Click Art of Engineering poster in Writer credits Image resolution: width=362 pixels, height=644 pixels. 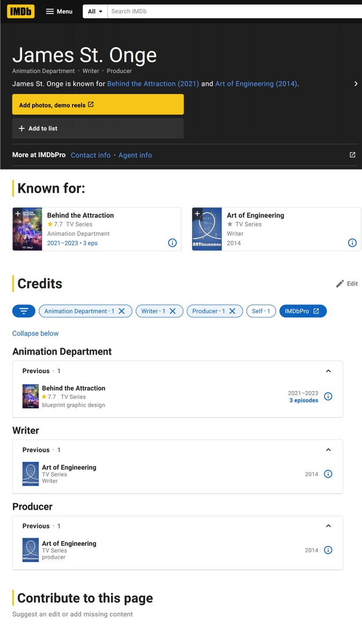coord(31,474)
